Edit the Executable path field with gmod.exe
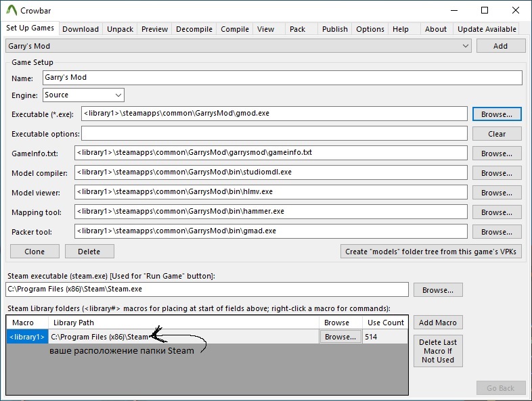Screen dimensions: 532x401 click(x=274, y=114)
